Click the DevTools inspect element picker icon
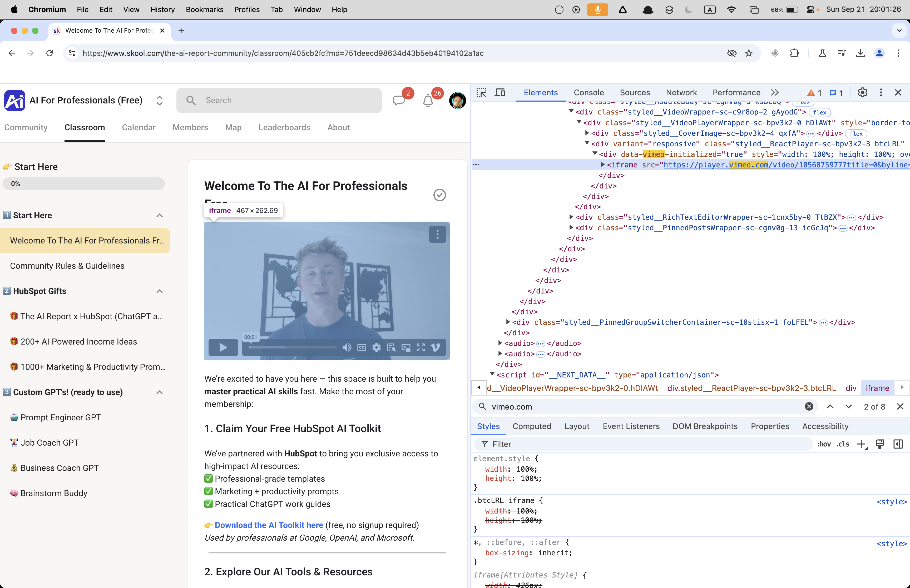 point(481,93)
